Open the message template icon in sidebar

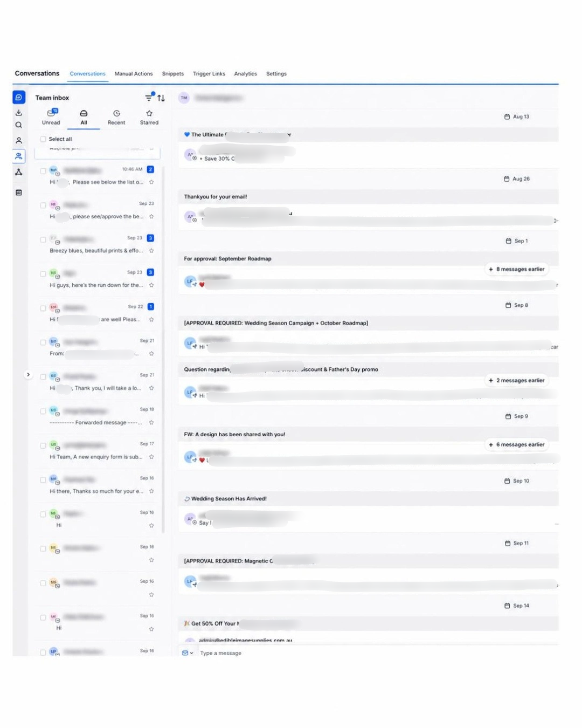(x=19, y=193)
